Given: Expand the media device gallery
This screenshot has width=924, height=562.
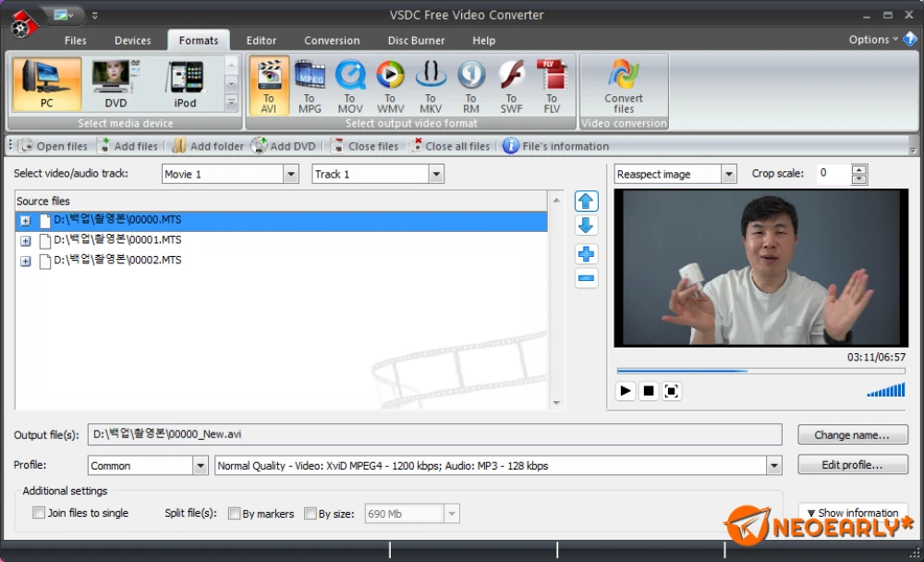Looking at the screenshot, I should (x=231, y=104).
